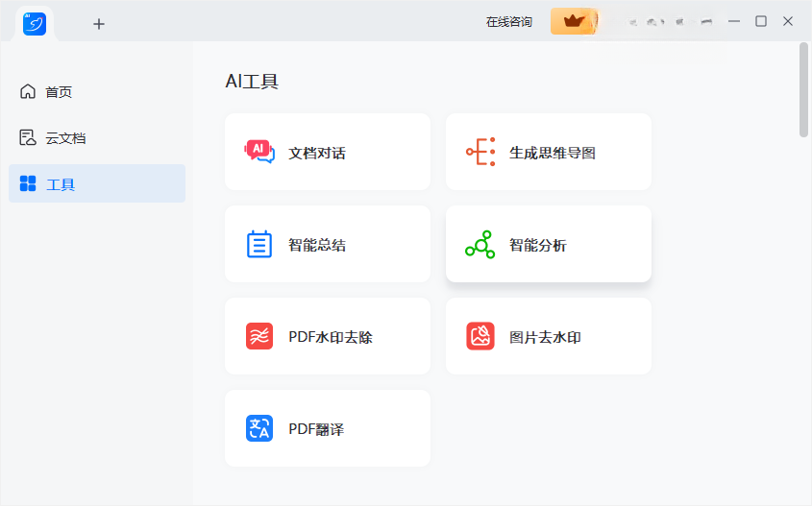This screenshot has width=812, height=506.
Task: Open a new tab with the plus icon
Action: coord(98,24)
